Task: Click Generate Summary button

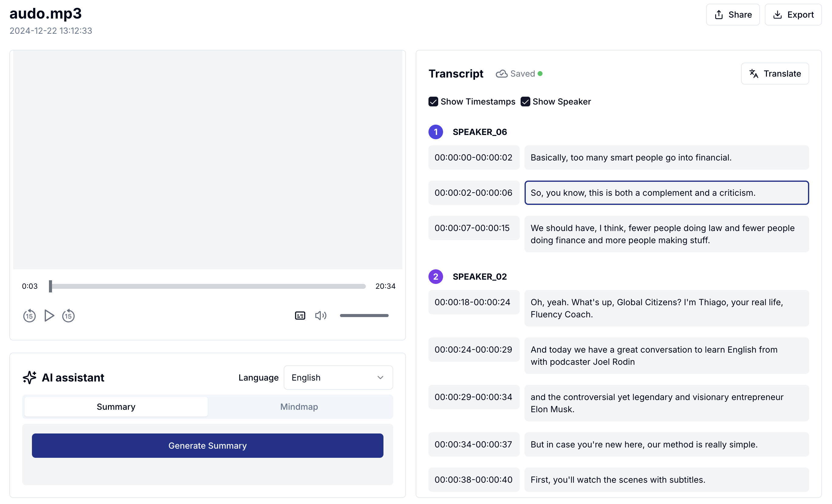Action: tap(207, 446)
